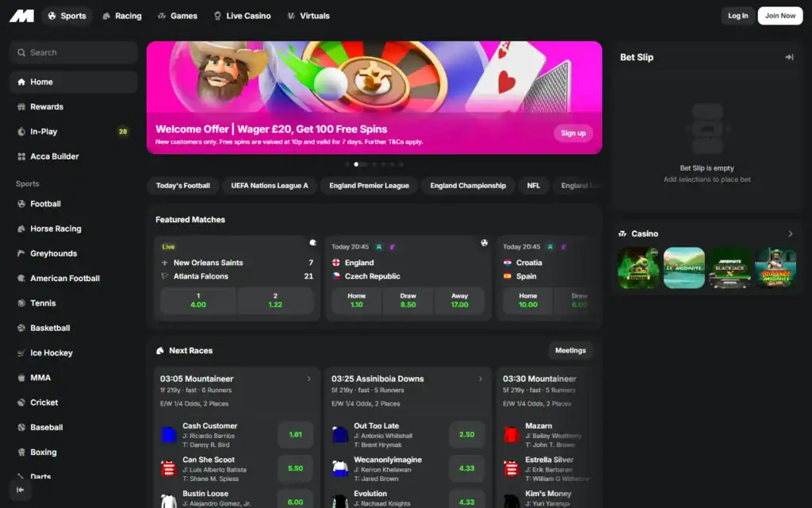Open the first green casino game thumbnail
The image size is (812, 508).
point(638,268)
